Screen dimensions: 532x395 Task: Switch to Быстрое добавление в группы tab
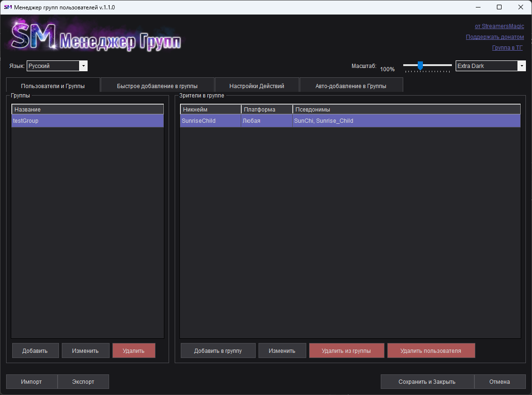pyautogui.click(x=157, y=86)
